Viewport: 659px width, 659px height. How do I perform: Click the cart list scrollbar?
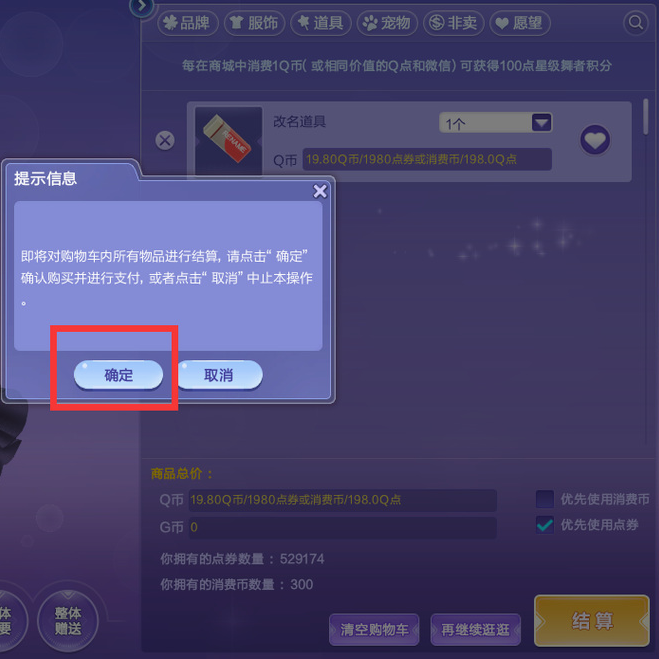pos(646,117)
